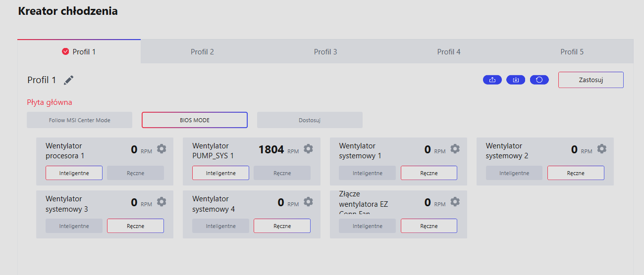Select Follow MSI Center Mode
The height and width of the screenshot is (275, 644).
79,120
